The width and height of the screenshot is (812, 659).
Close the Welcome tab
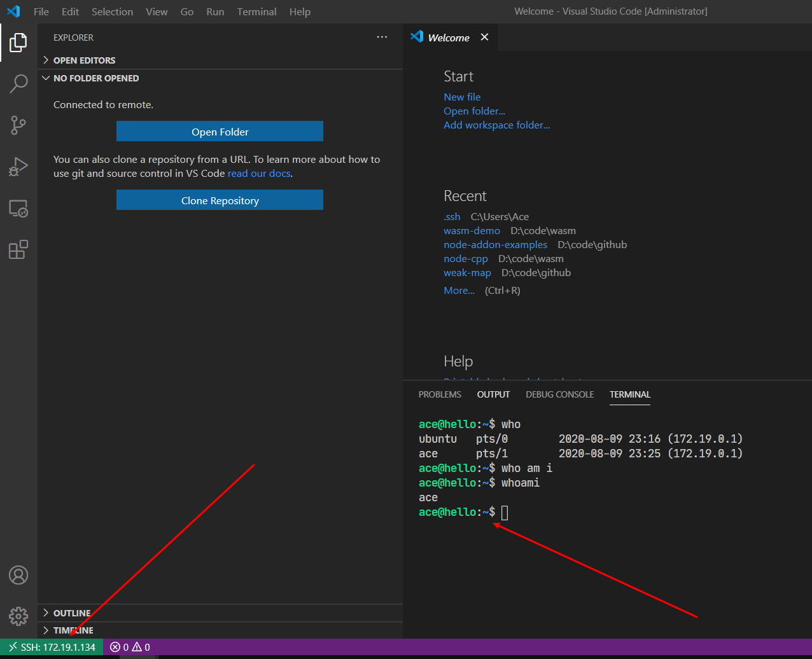(x=484, y=38)
